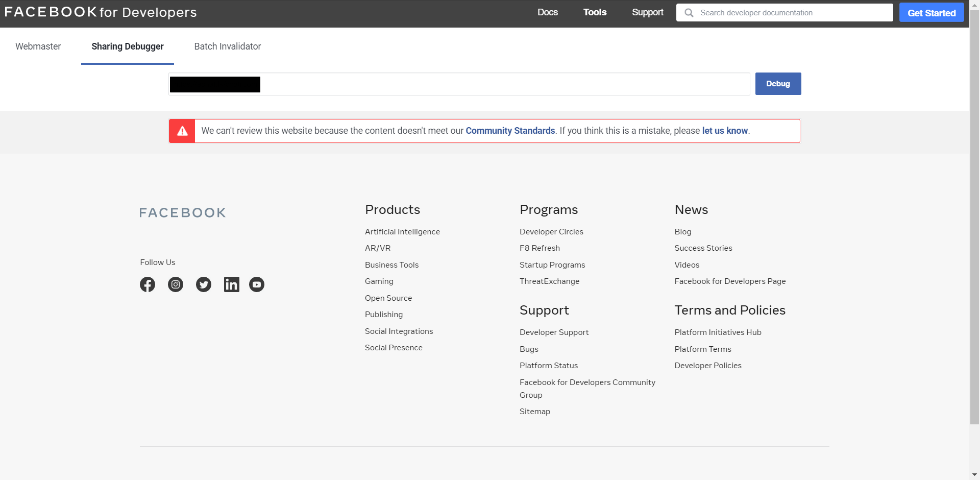Follow the let us know link
Viewport: 980px width, 480px height.
click(x=725, y=131)
